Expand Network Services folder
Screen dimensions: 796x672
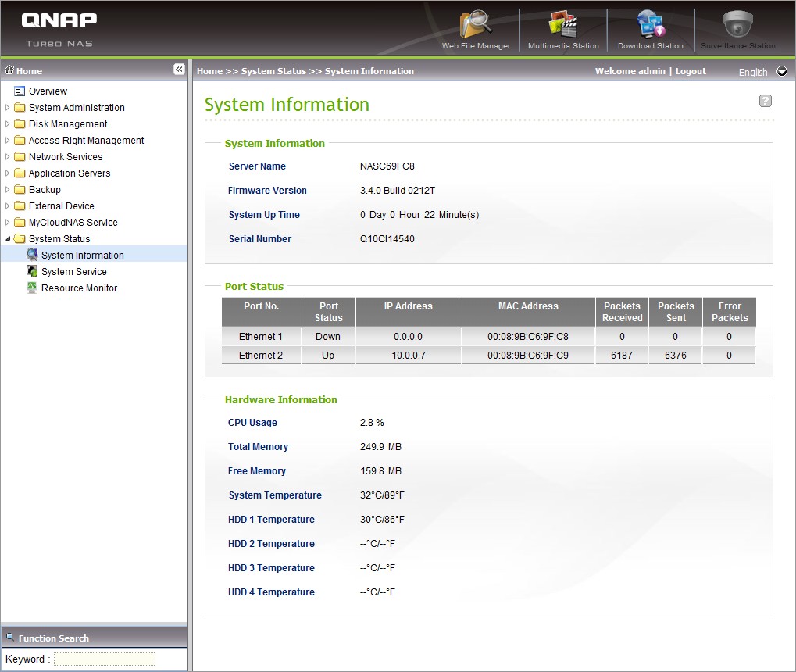point(8,157)
